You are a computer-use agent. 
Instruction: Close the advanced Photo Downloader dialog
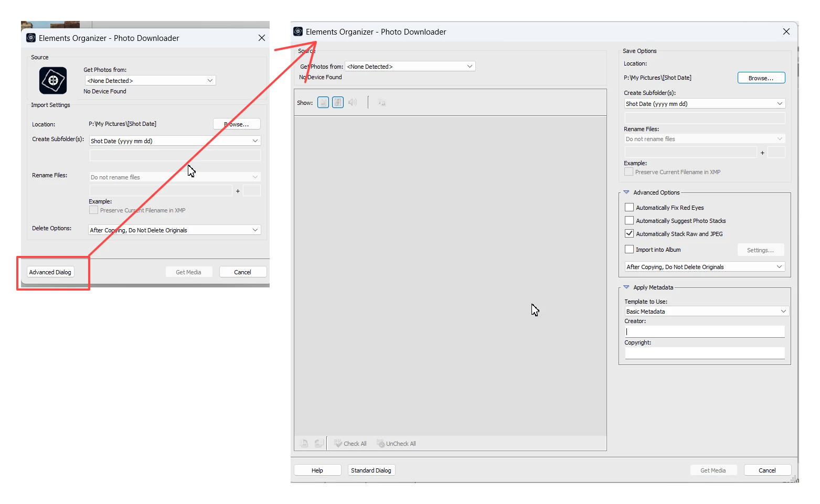click(786, 31)
